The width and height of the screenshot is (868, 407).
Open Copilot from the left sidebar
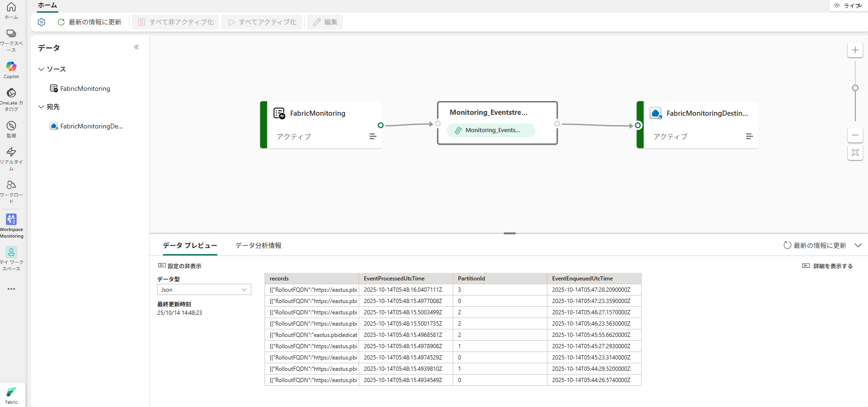click(x=11, y=70)
